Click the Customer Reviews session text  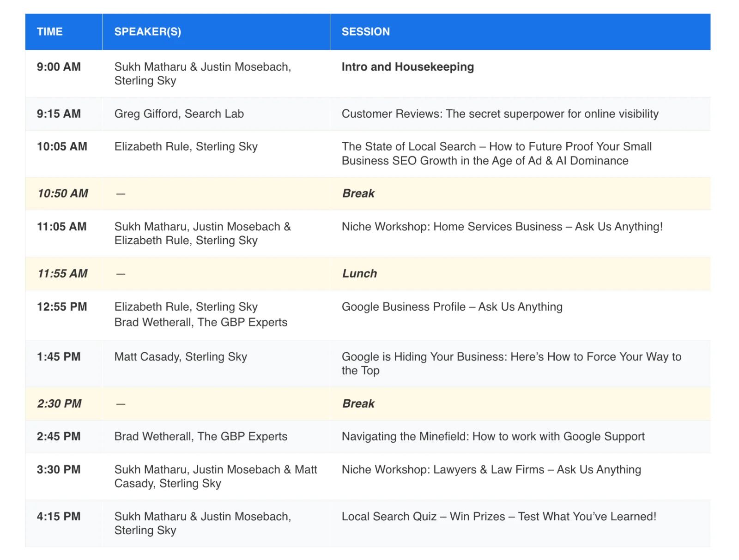click(500, 114)
